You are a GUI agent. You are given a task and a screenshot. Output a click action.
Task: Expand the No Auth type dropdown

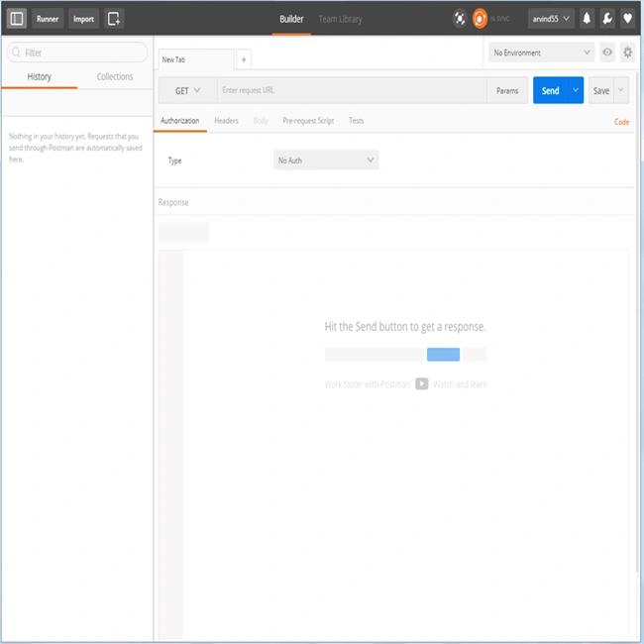[x=326, y=161]
